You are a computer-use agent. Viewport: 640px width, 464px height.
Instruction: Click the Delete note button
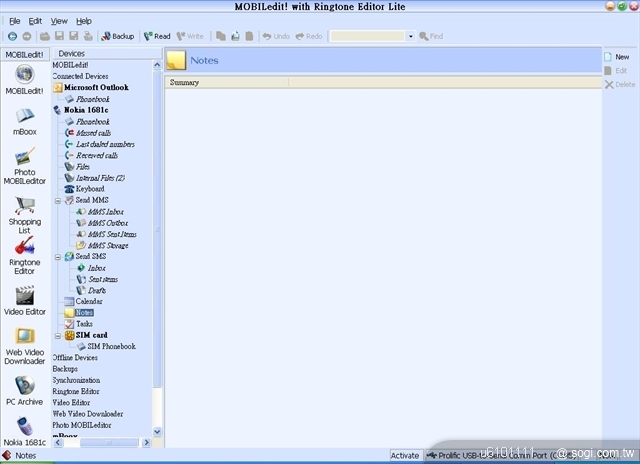620,84
